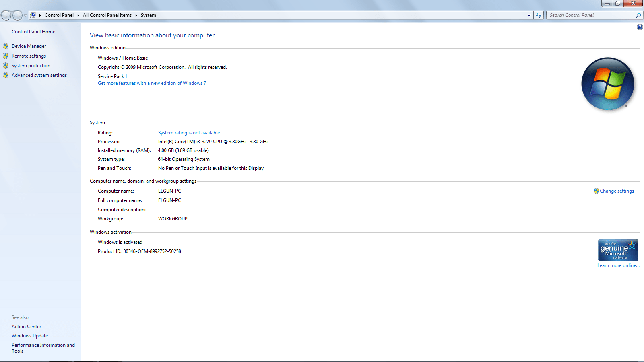The height and width of the screenshot is (362, 644).
Task: Open Device Manager link
Action: (29, 46)
